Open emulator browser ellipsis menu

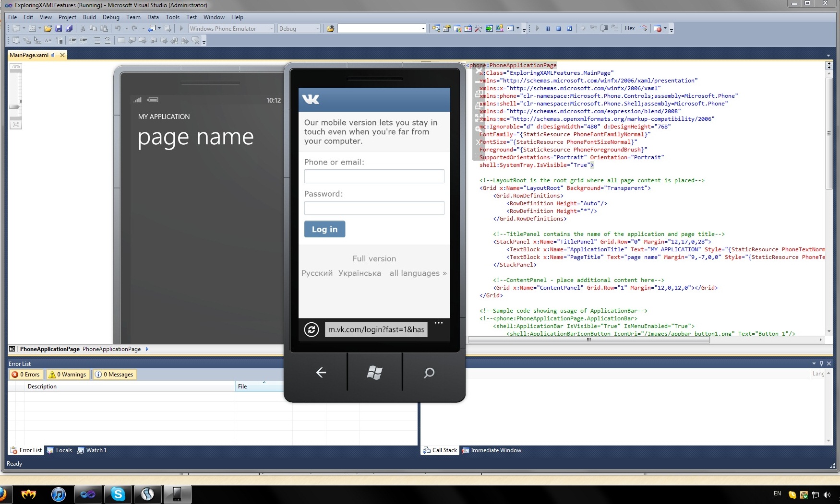[x=439, y=323]
